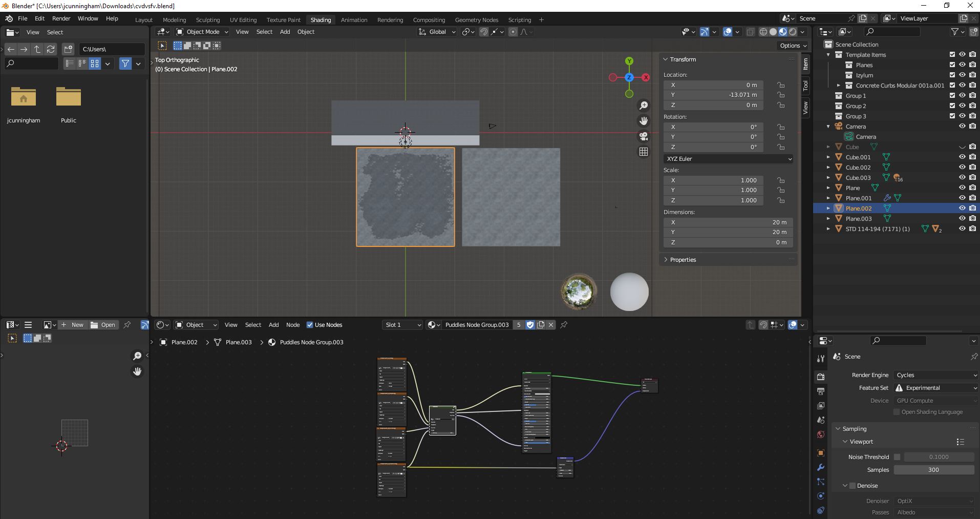
Task: Select rendered viewport shading sphere
Action: coord(793,32)
